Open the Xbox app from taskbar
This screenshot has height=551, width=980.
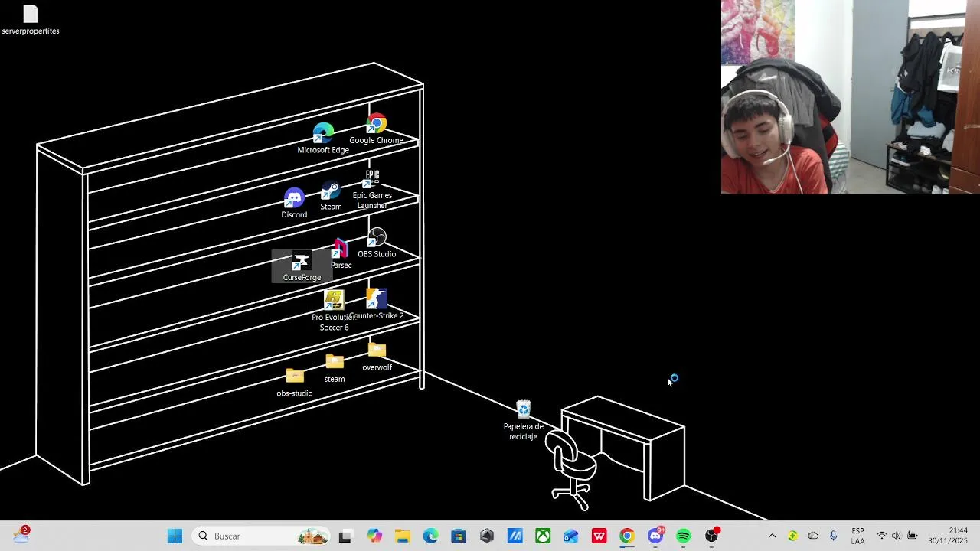point(543,536)
